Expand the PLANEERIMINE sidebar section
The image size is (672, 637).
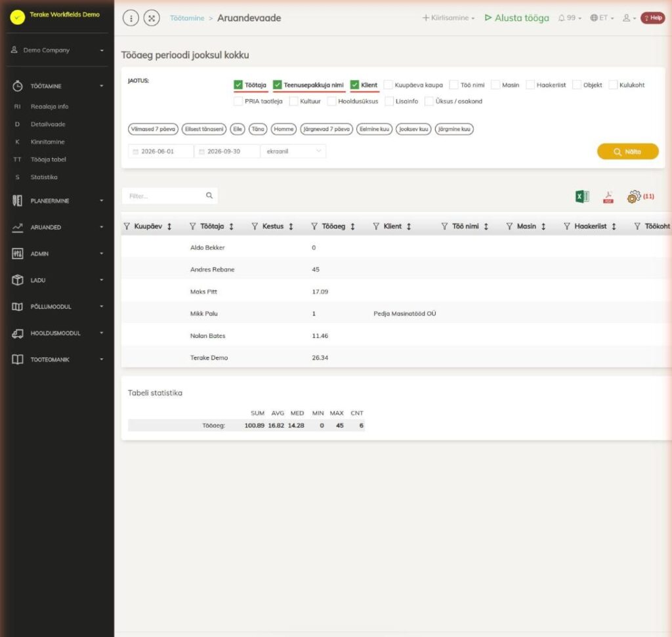tap(57, 201)
